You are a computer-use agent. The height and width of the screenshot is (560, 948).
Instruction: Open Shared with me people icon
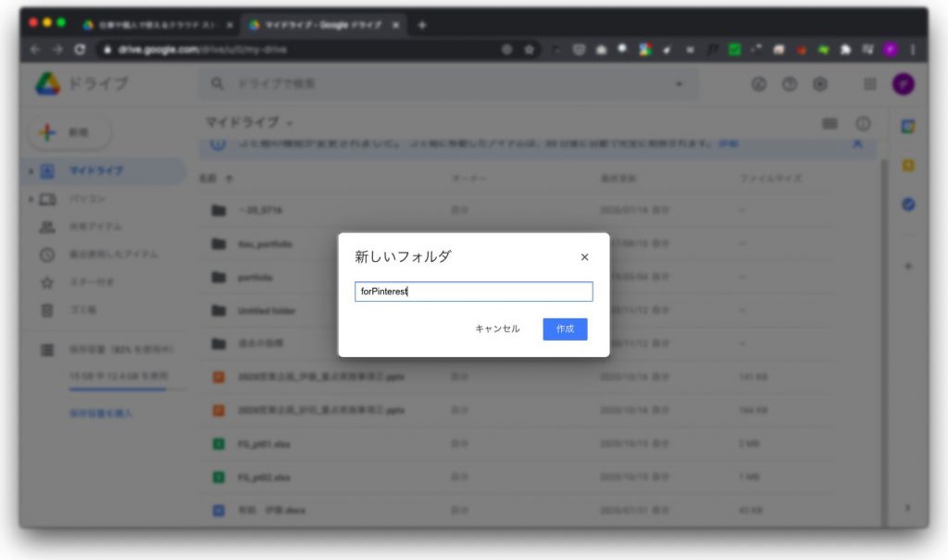pos(47,227)
